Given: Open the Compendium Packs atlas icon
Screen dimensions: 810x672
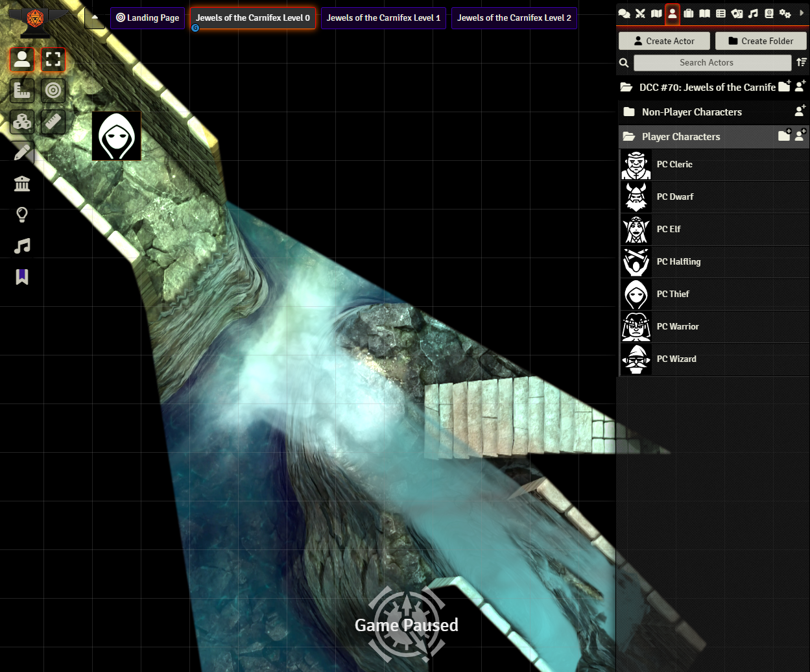Looking at the screenshot, I should pos(769,13).
